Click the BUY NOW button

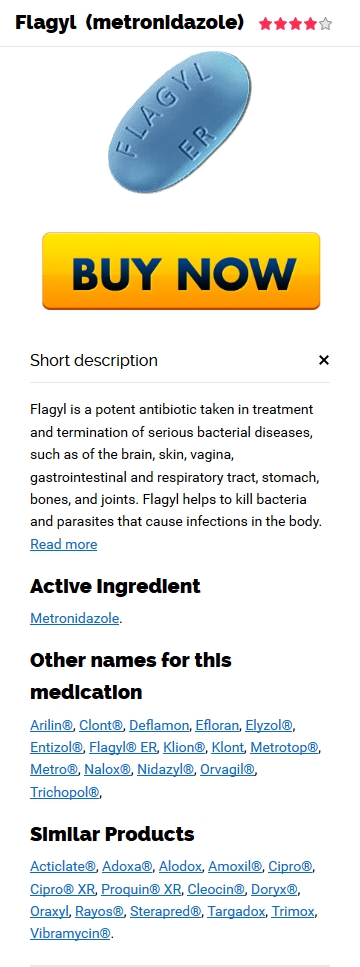[x=181, y=271]
